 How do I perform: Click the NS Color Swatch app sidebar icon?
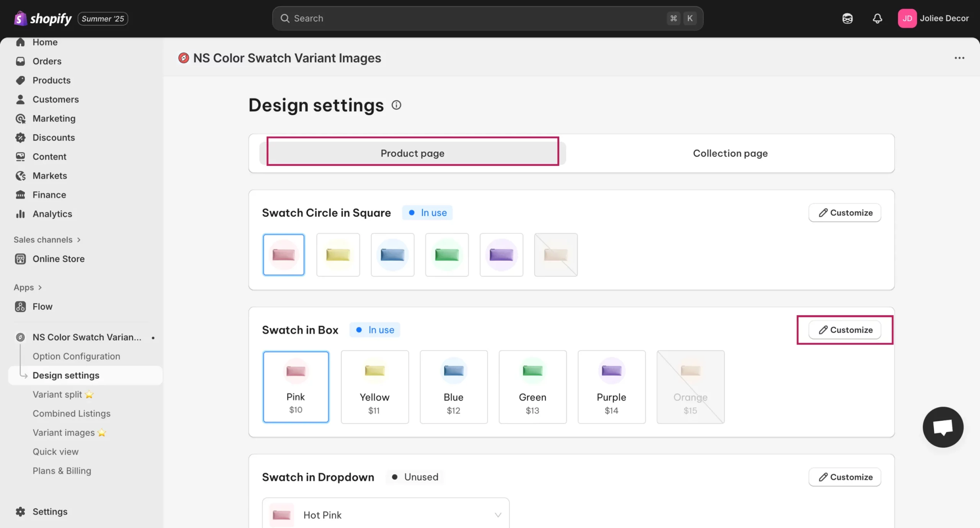click(20, 337)
